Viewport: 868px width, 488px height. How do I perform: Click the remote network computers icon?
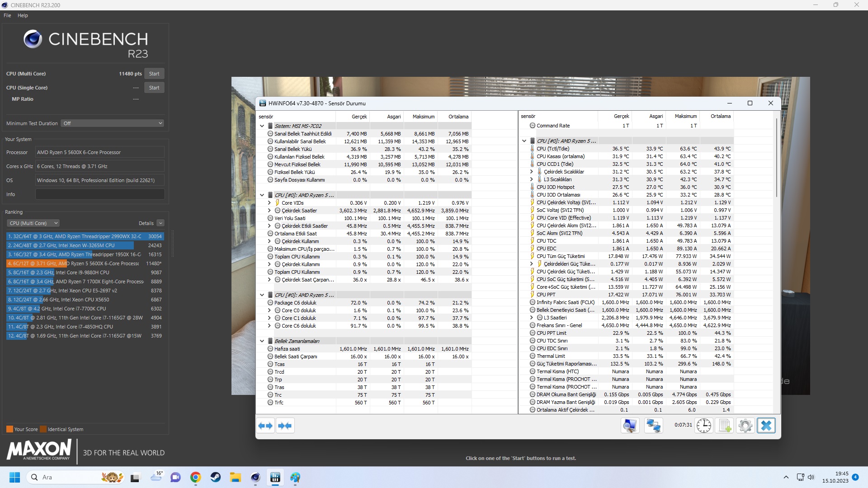click(x=653, y=426)
